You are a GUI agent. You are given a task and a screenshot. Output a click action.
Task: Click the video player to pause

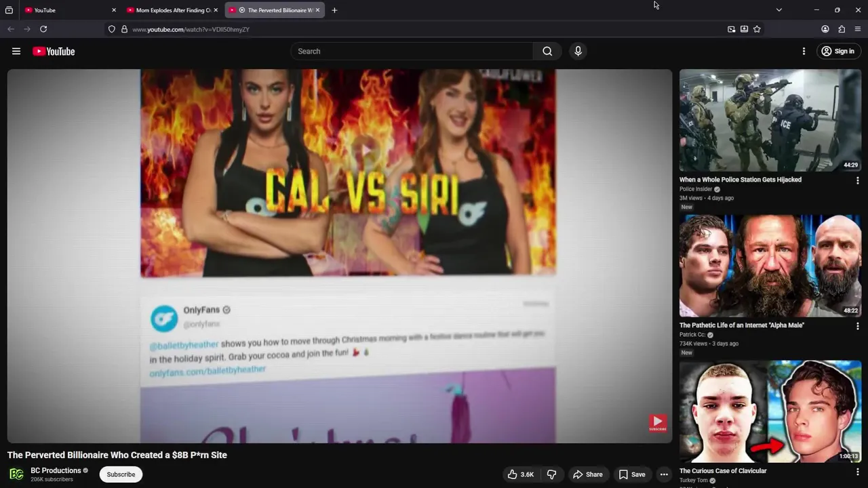click(x=339, y=256)
